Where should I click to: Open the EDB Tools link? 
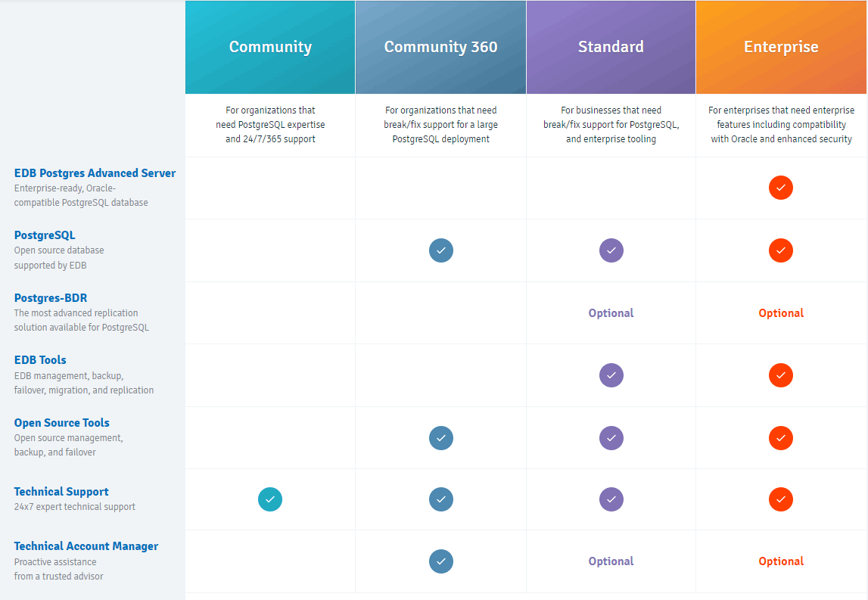click(x=40, y=360)
